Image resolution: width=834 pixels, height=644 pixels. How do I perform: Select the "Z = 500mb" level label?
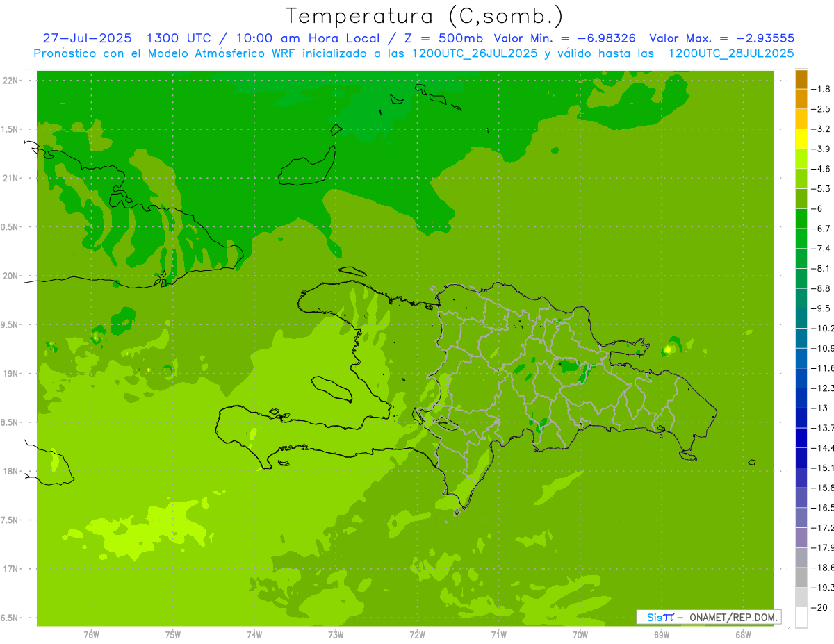pyautogui.click(x=442, y=38)
